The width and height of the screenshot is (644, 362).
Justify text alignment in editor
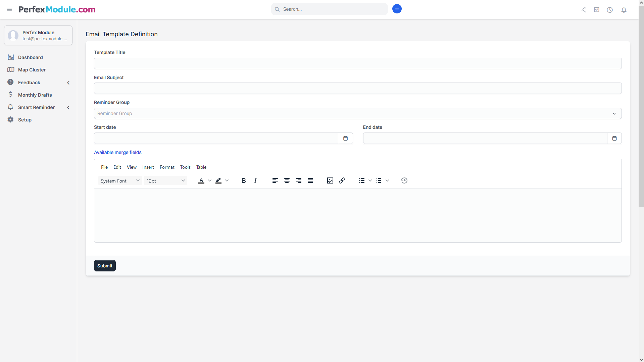pos(310,180)
